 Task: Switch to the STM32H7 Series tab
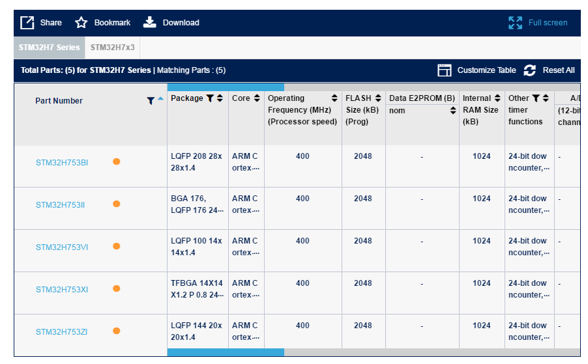[x=50, y=47]
